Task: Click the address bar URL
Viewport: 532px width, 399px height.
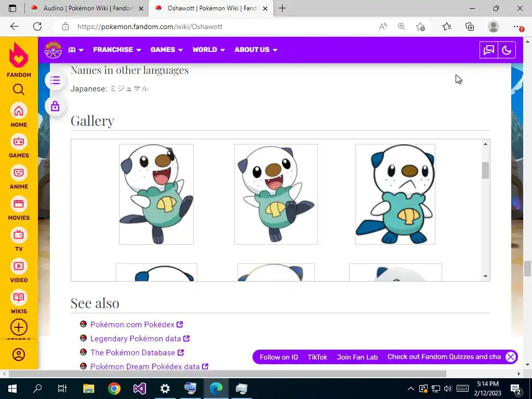Action: click(x=150, y=26)
